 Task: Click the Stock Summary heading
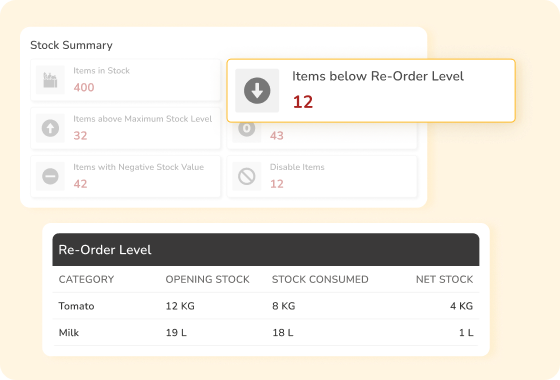coord(71,45)
